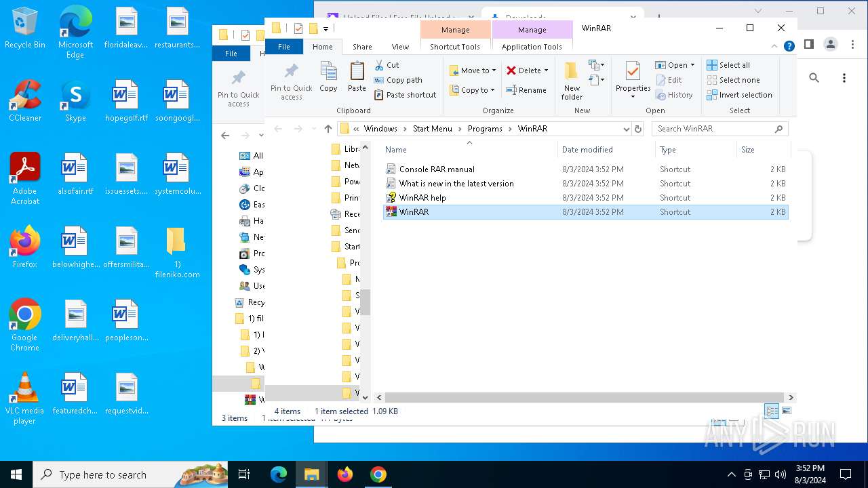868x488 pixels.
Task: Expand the address bar history dropdown
Action: tap(626, 129)
